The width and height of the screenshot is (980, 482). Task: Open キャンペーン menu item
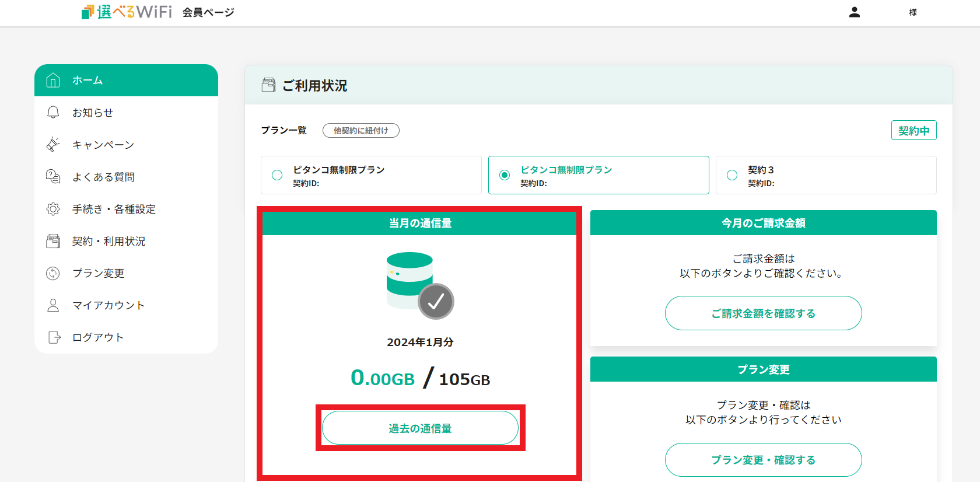(x=126, y=144)
